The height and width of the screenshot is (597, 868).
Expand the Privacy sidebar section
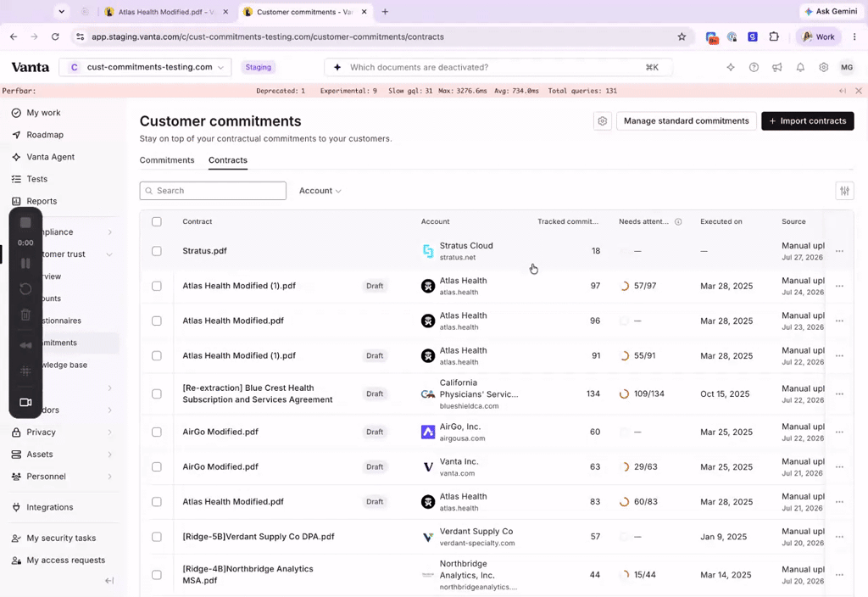[109, 432]
